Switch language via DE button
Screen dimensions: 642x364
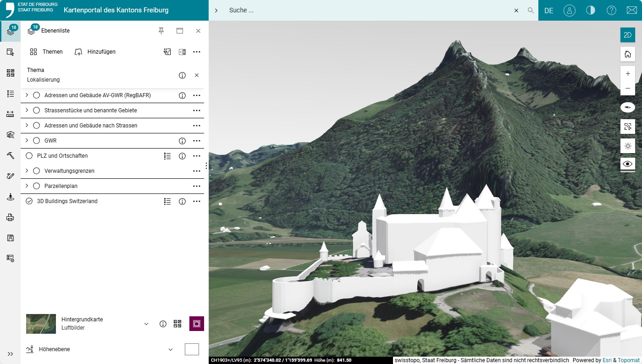(x=548, y=11)
